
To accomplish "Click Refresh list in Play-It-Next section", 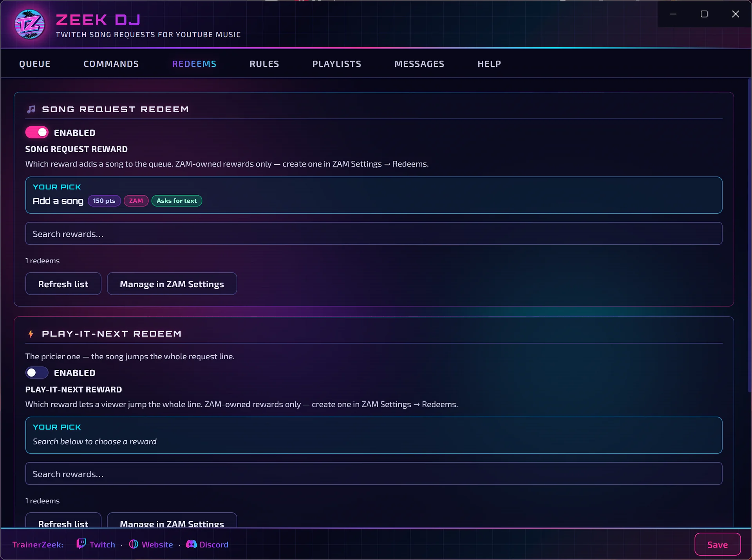I will [x=63, y=520].
